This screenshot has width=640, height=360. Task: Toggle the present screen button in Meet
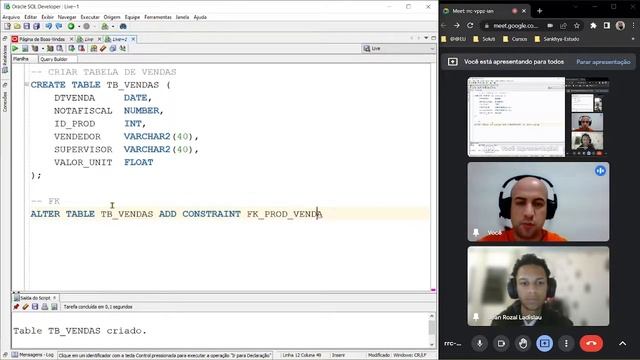pyautogui.click(x=544, y=344)
